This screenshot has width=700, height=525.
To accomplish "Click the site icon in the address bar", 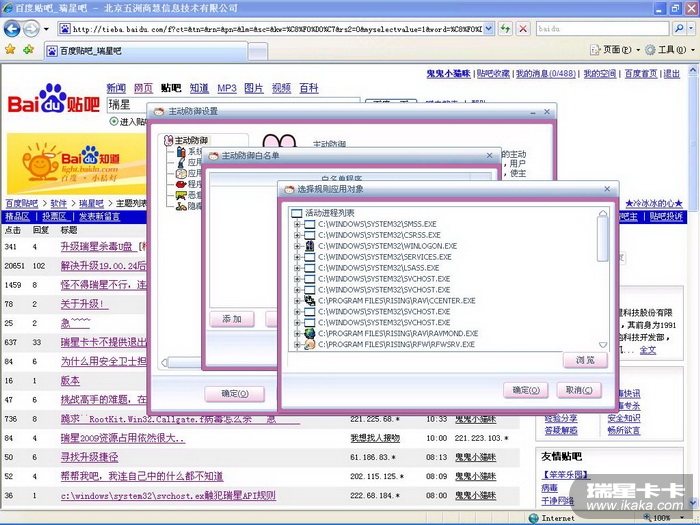I will click(65, 29).
